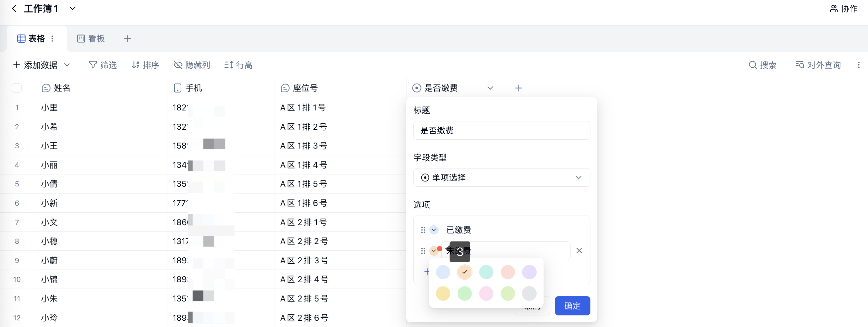Select the light blue color swatch
Viewport: 868px width, 327px height.
[x=443, y=272]
